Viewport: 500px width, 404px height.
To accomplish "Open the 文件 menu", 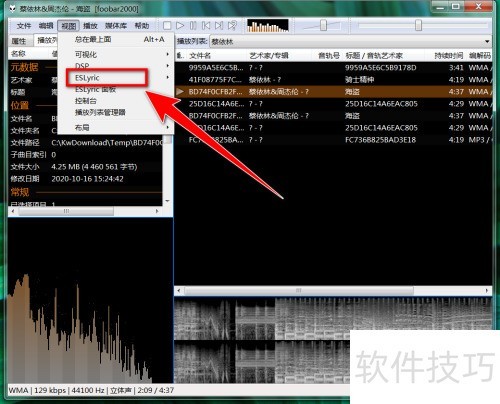I will click(x=24, y=26).
